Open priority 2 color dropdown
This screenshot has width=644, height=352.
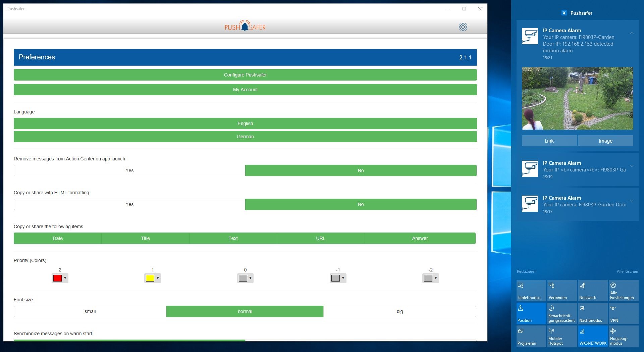click(65, 278)
